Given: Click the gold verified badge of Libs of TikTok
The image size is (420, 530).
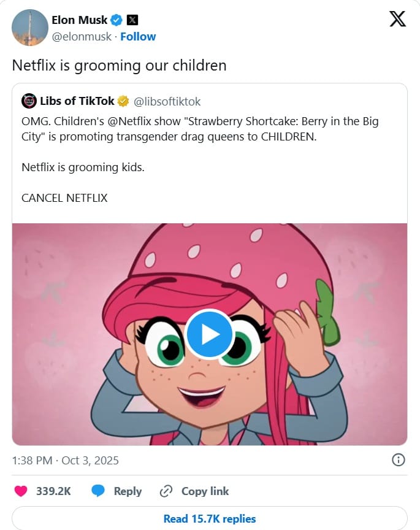Looking at the screenshot, I should pyautogui.click(x=123, y=101).
